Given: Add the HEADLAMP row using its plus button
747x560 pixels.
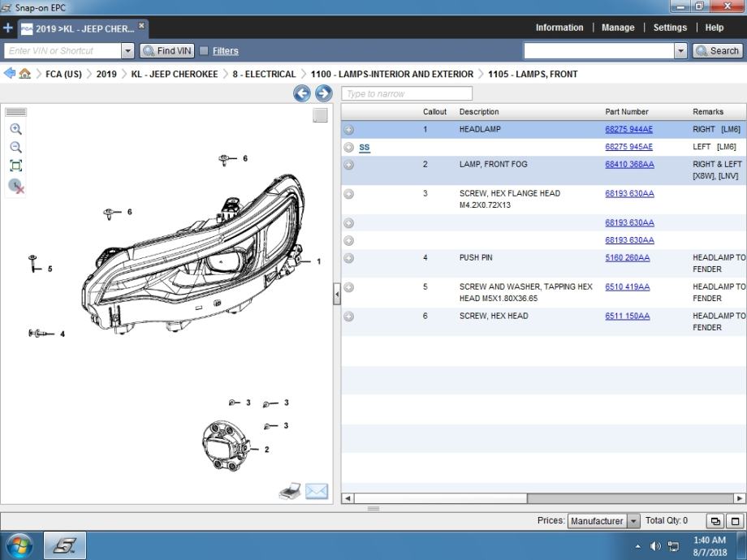Looking at the screenshot, I should [x=348, y=130].
